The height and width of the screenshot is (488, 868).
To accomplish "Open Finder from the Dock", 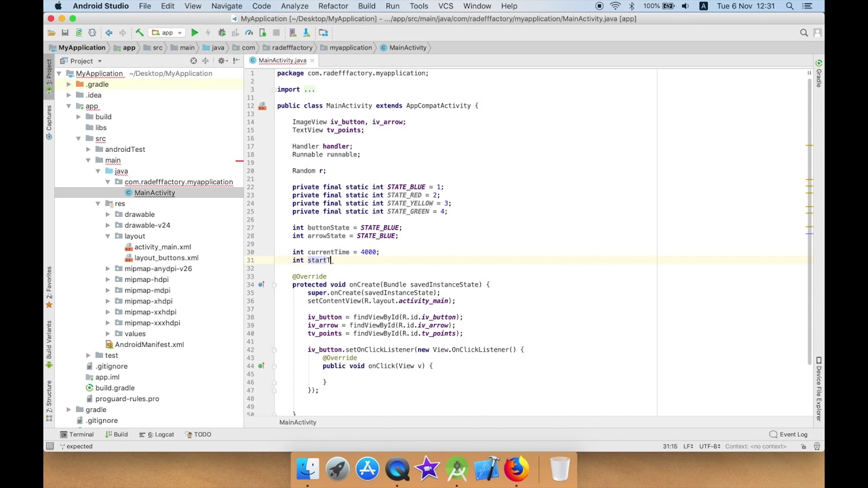I will click(308, 469).
